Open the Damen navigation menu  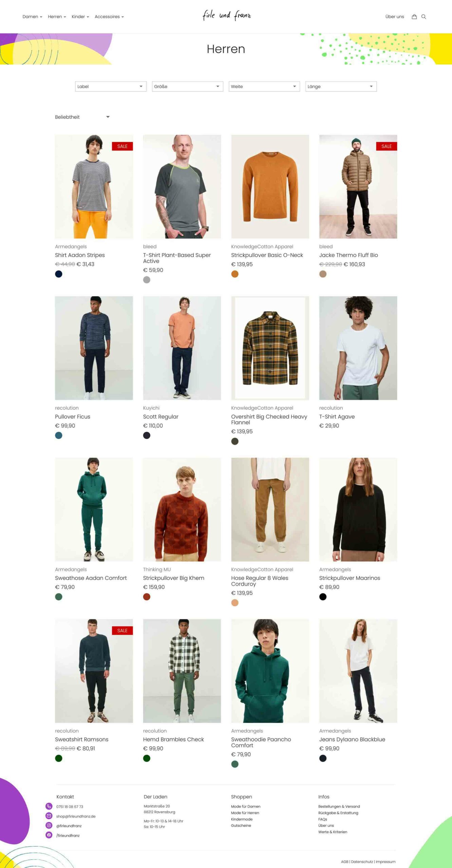point(32,17)
